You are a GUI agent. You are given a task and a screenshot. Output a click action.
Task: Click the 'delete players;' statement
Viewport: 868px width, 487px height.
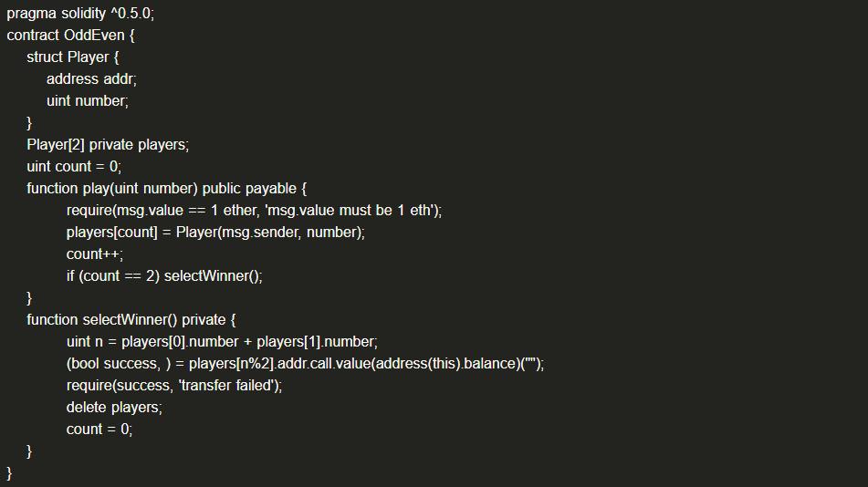tap(114, 408)
